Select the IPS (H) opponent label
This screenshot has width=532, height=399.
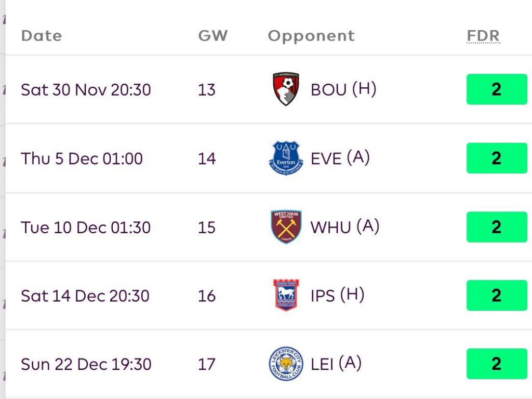337,295
